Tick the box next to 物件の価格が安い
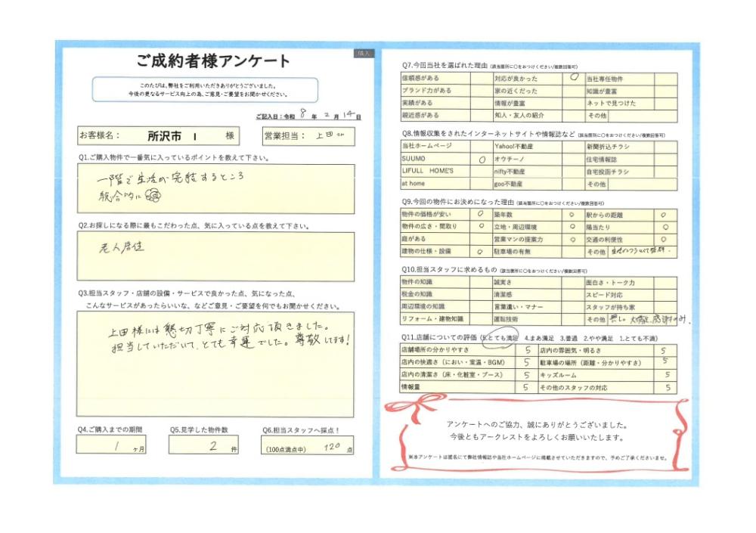The width and height of the screenshot is (756, 533). click(481, 215)
